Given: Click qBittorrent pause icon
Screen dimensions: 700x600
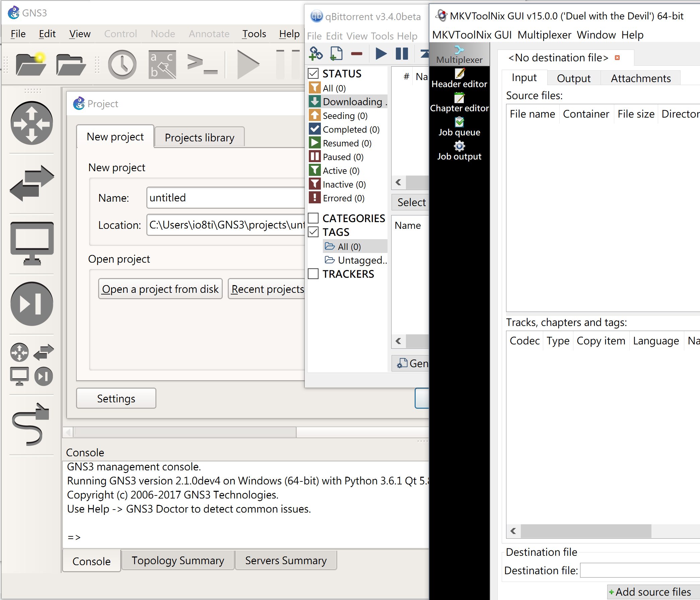Looking at the screenshot, I should click(x=402, y=53).
